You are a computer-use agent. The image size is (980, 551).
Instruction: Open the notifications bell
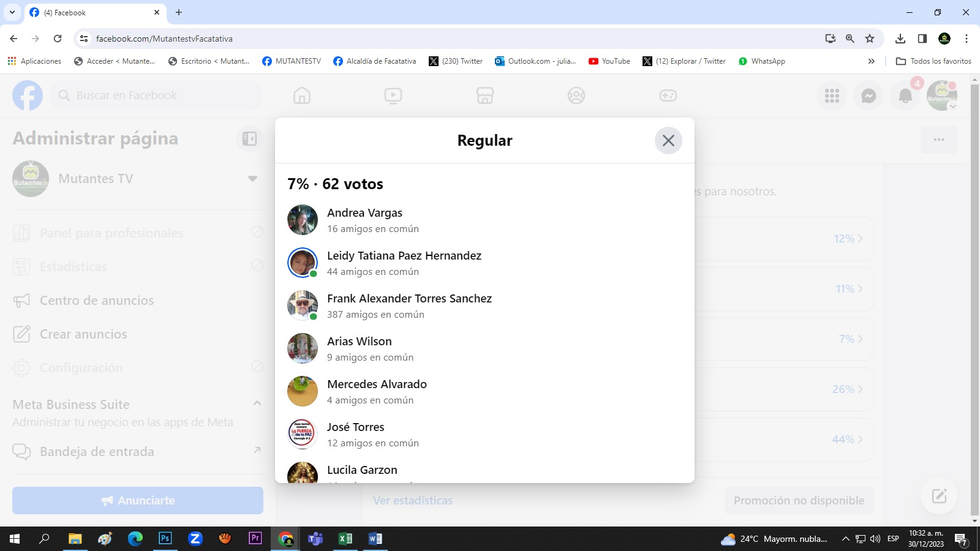(x=905, y=96)
